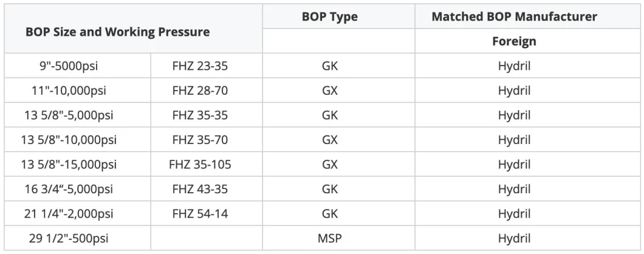
Task: Click the Matched BOP Manufacturer header
Action: click(x=514, y=16)
